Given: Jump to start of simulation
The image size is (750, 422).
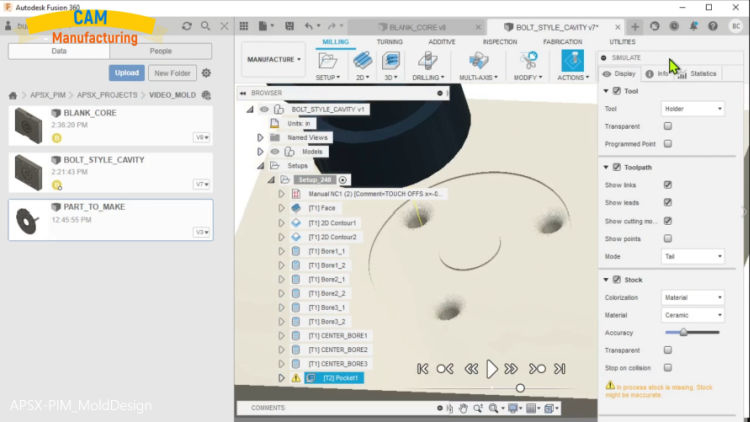Looking at the screenshot, I should 422,369.
